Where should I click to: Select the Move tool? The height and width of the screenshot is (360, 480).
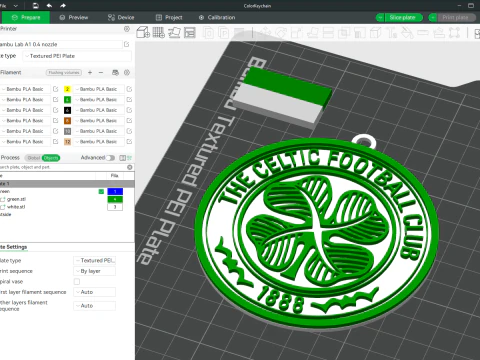(265, 33)
